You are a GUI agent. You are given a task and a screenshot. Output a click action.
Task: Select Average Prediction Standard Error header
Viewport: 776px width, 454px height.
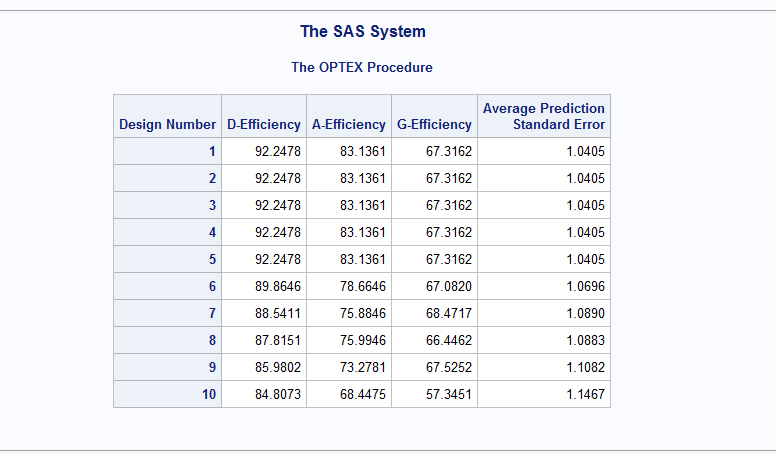(544, 116)
